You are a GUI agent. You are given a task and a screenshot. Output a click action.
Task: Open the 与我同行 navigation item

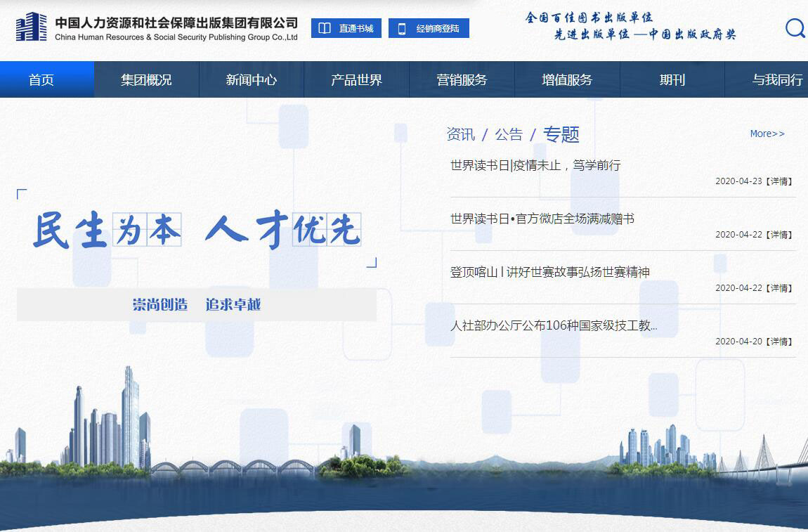(776, 79)
